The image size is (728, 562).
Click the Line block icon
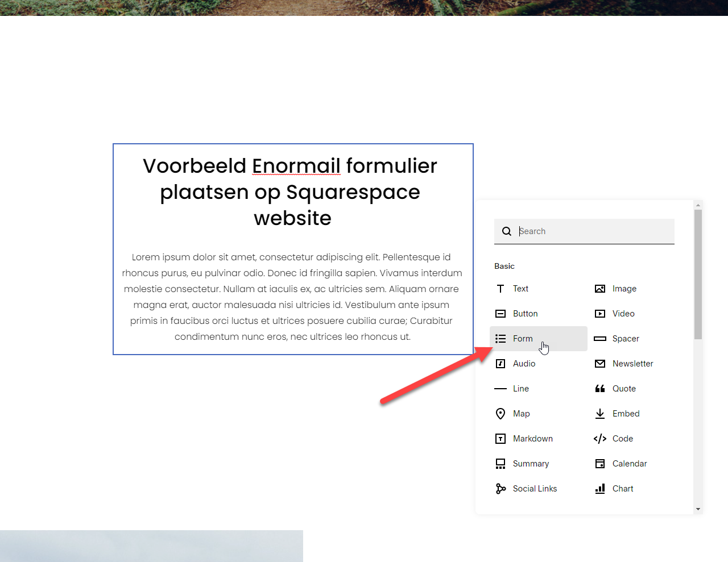(500, 389)
